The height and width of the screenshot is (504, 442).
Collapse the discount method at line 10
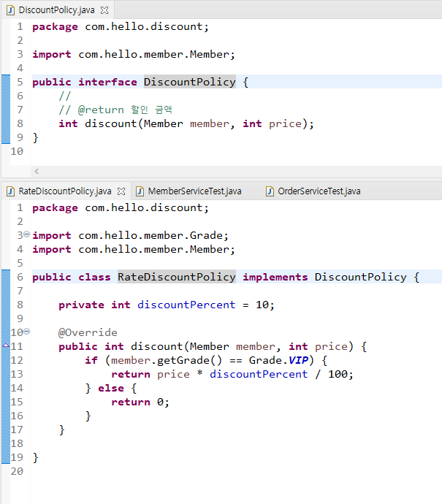click(x=27, y=331)
